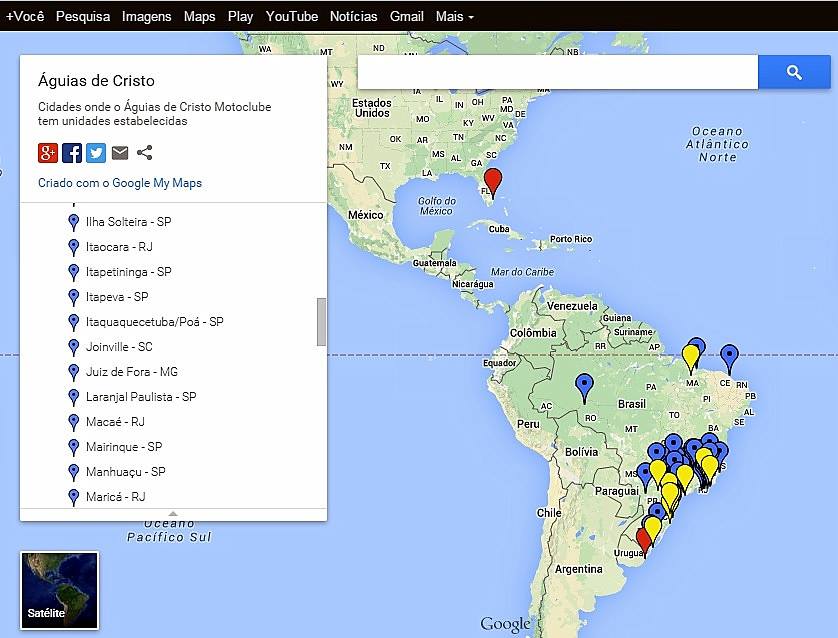The height and width of the screenshot is (638, 838).
Task: Collapse the legend panel with bottom arrow
Action: 173,514
